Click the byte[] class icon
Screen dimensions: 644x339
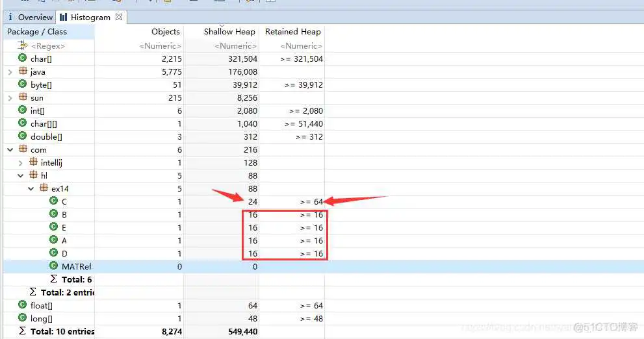[23, 84]
